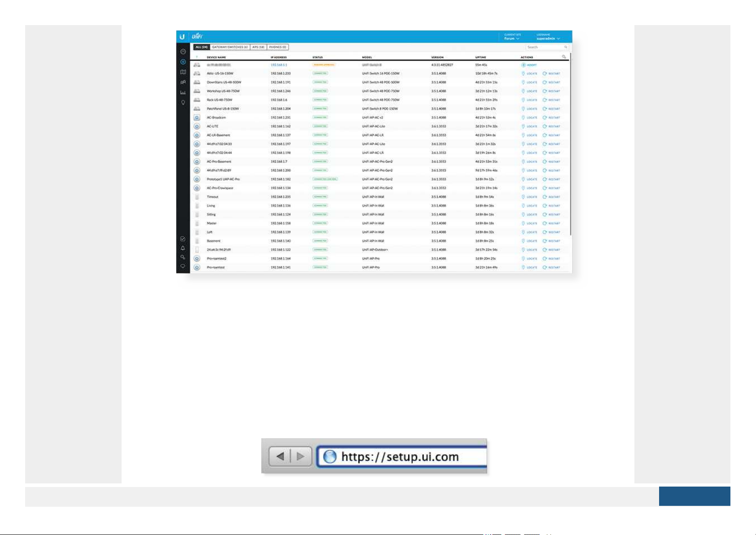The height and width of the screenshot is (535, 756).
Task: Open the chat support sidebar icon
Action: coord(183,266)
